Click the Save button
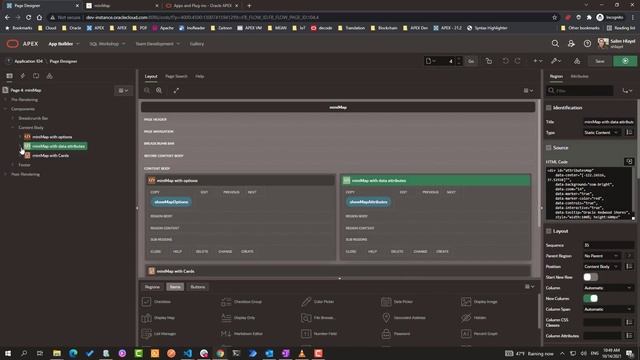 coord(600,61)
